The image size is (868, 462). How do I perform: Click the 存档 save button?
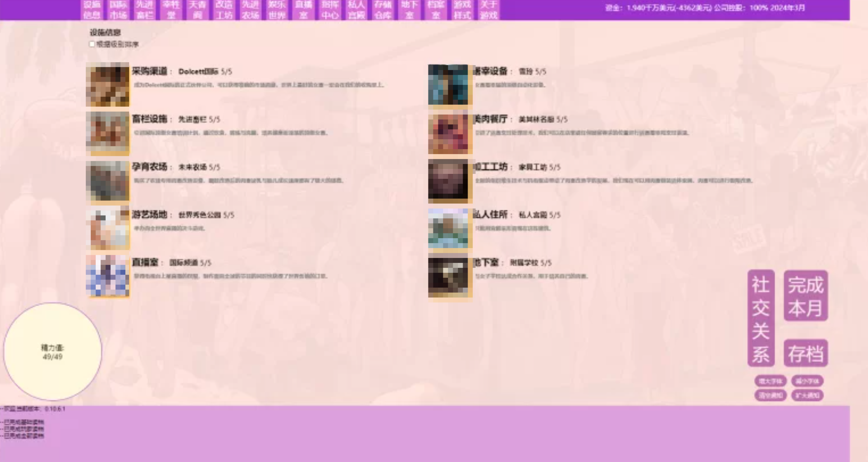click(805, 353)
